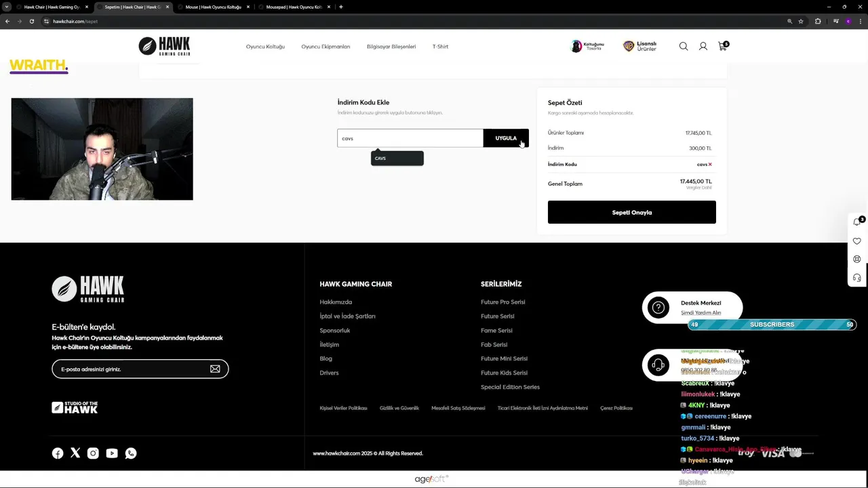
Task: Open Oyuncu Ekipmanları menu
Action: 325,47
